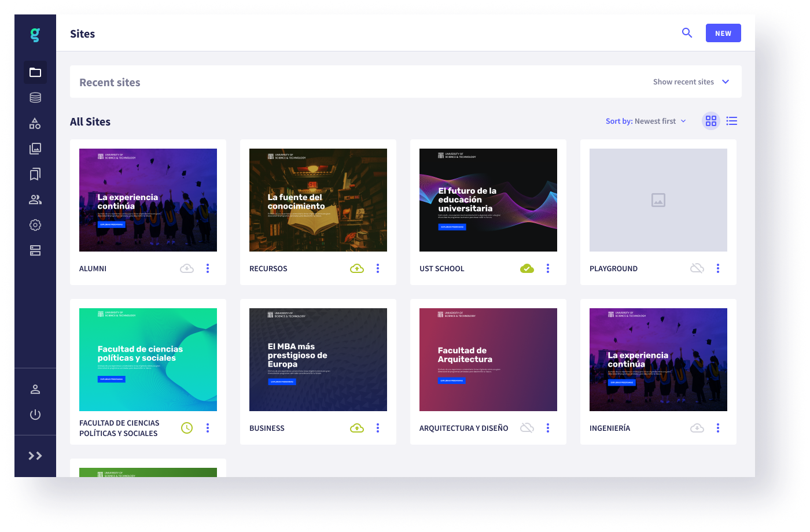
Task: Open the INGENIERÍA site thumbnail
Action: [x=658, y=360]
